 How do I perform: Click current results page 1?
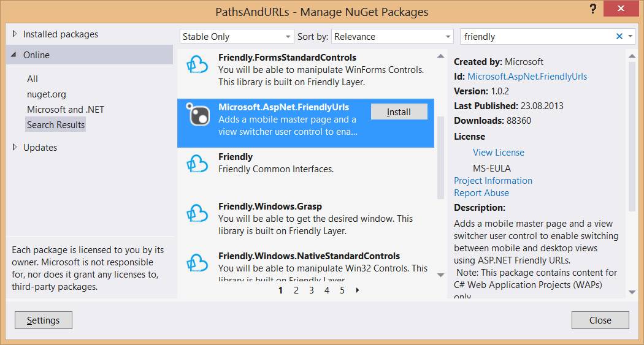(x=280, y=290)
